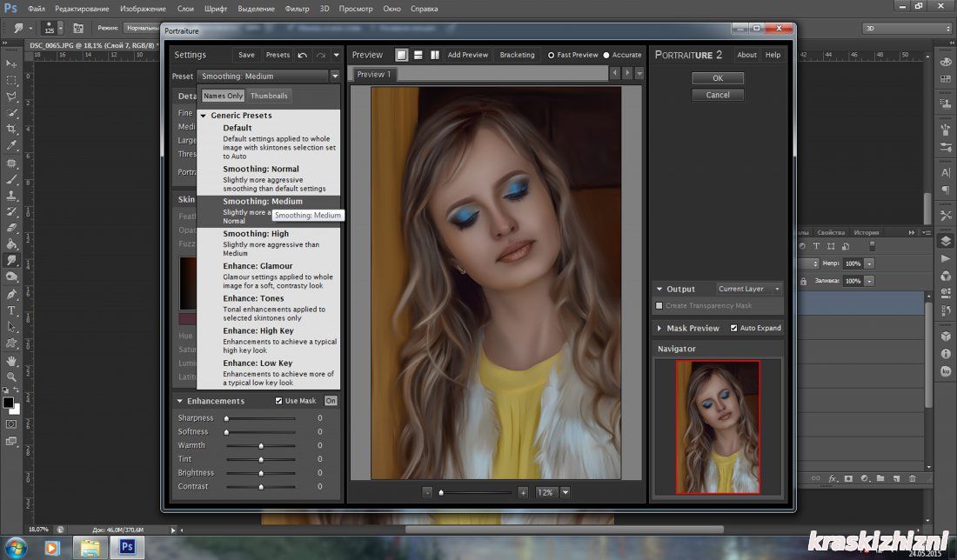Collapse the Enhancements section
Screen dimensions: 957x560
click(180, 401)
